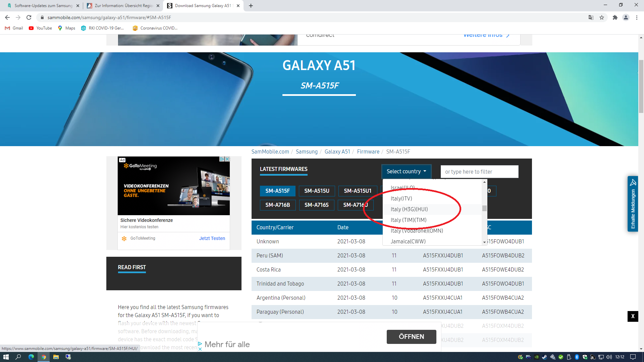Open the Paraguay (Personal) firmware row

coord(391,312)
